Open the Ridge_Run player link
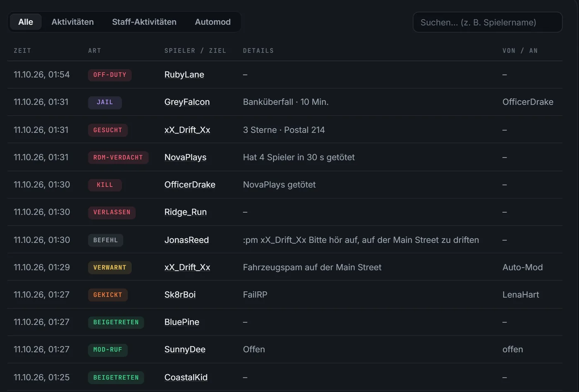Image resolution: width=579 pixels, height=392 pixels. click(x=185, y=212)
